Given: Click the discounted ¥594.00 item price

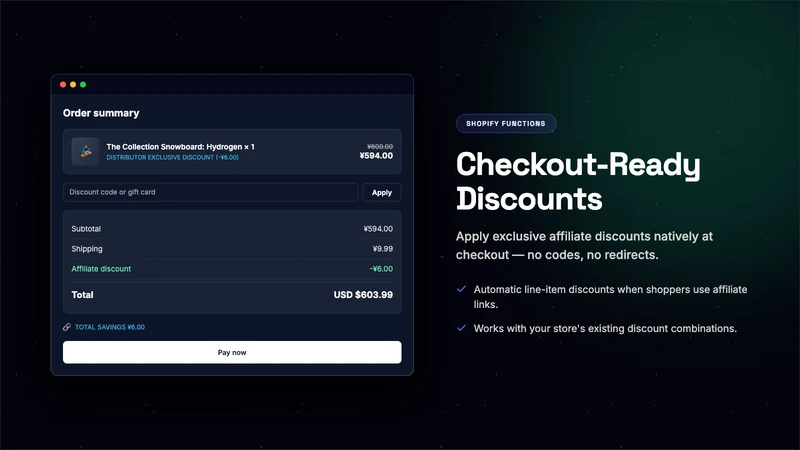Looking at the screenshot, I should tap(376, 156).
